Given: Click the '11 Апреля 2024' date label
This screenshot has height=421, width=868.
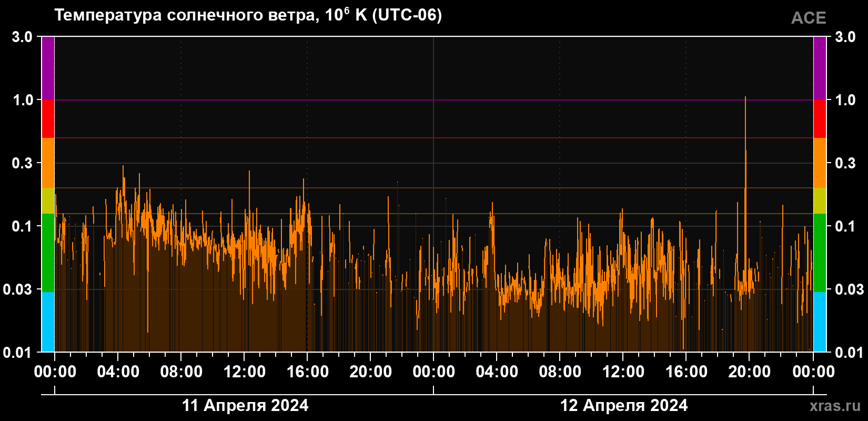Looking at the screenshot, I should (245, 405).
